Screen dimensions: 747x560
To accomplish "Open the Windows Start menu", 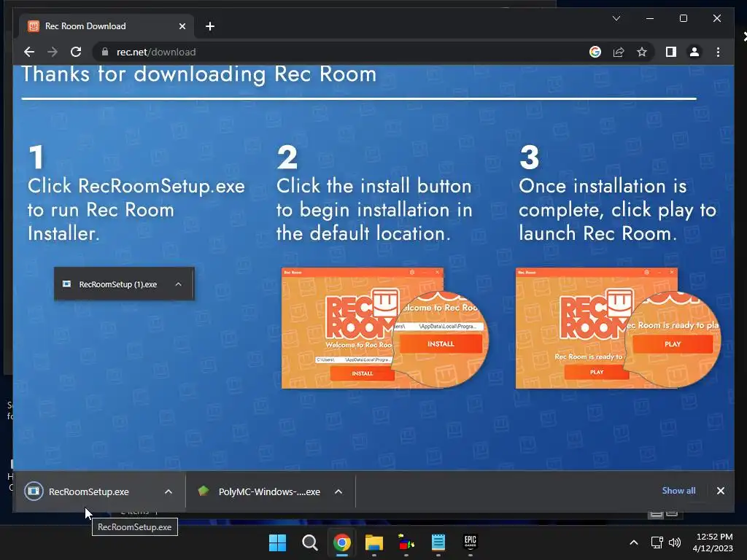I will (277, 542).
